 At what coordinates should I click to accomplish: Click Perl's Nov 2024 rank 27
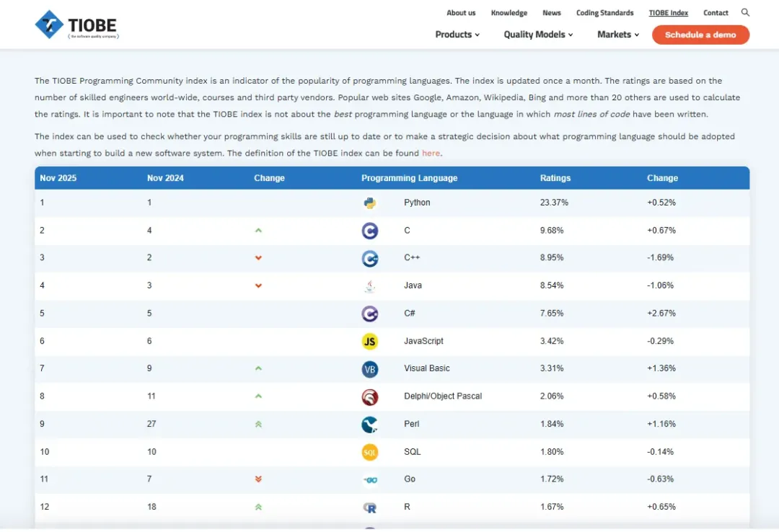click(151, 424)
